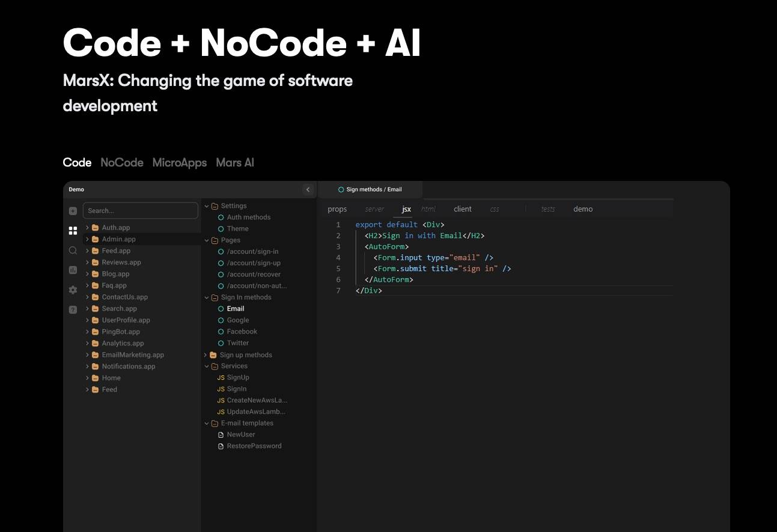Open the settings gear icon in the sidebar

(73, 290)
